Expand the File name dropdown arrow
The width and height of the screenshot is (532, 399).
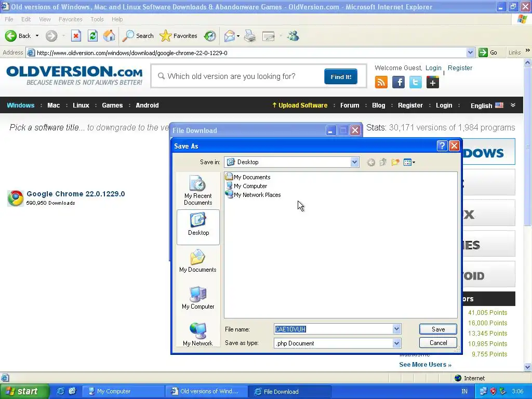pos(396,329)
